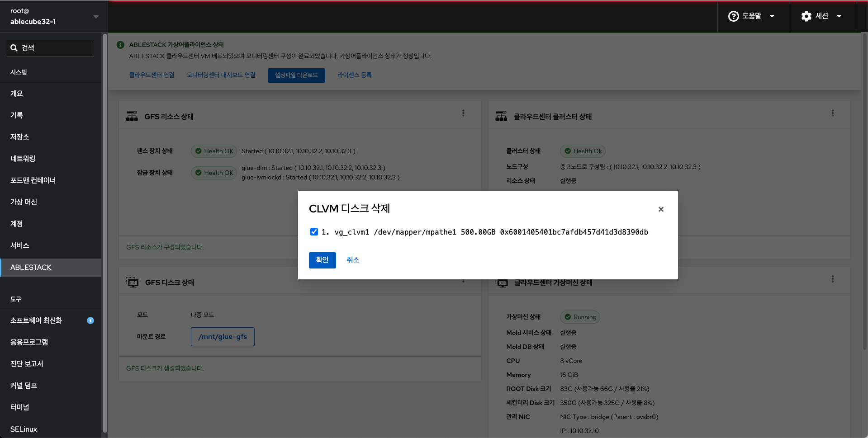Confirm deletion with the 확인 button
Screen dimensions: 868x438
pos(322,260)
